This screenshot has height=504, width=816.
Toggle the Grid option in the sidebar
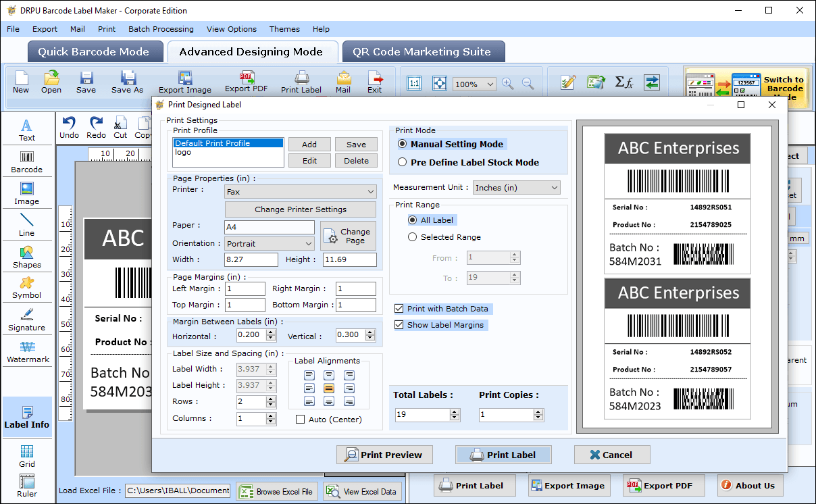point(27,456)
